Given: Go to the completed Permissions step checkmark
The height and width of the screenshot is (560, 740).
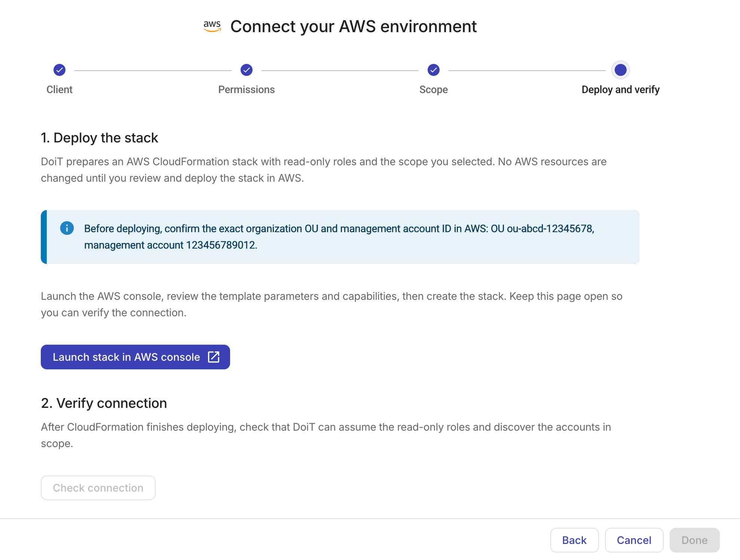Looking at the screenshot, I should [247, 70].
